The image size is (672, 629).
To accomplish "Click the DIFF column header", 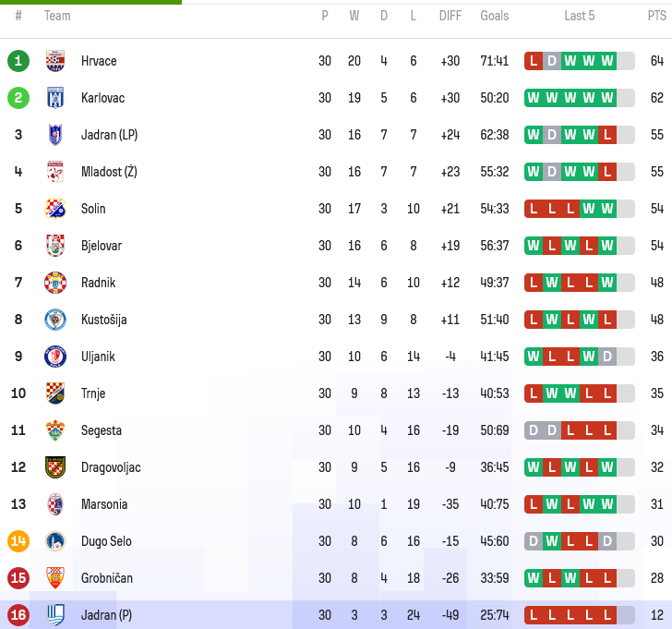I will click(x=450, y=16).
